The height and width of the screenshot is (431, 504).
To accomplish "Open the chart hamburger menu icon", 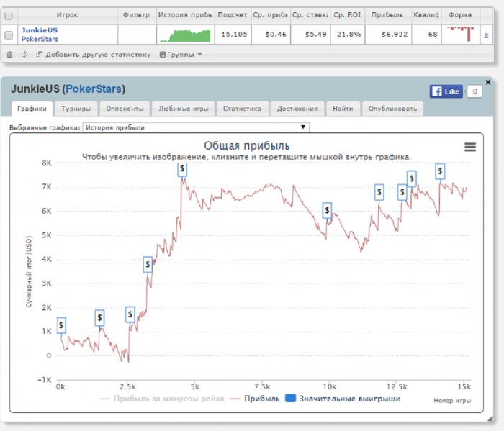I will coord(470,147).
